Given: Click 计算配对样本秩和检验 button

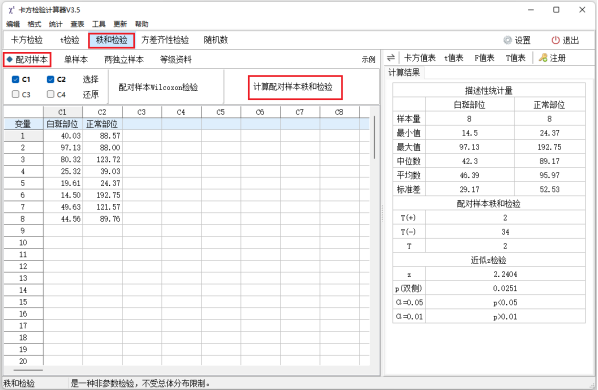Looking at the screenshot, I should point(295,87).
